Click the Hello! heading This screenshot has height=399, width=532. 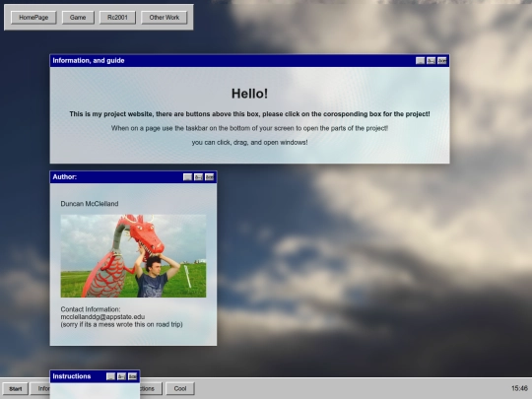249,94
